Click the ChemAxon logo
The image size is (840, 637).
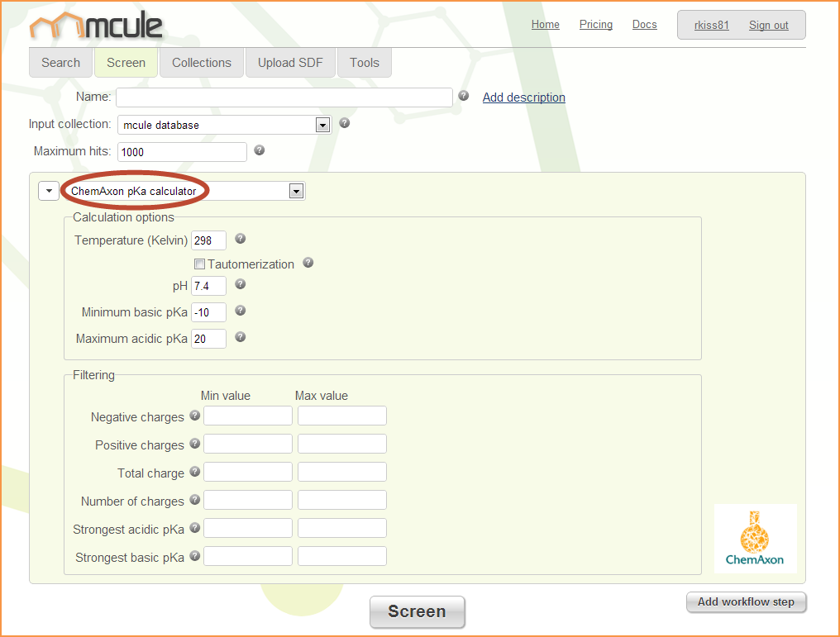[755, 539]
